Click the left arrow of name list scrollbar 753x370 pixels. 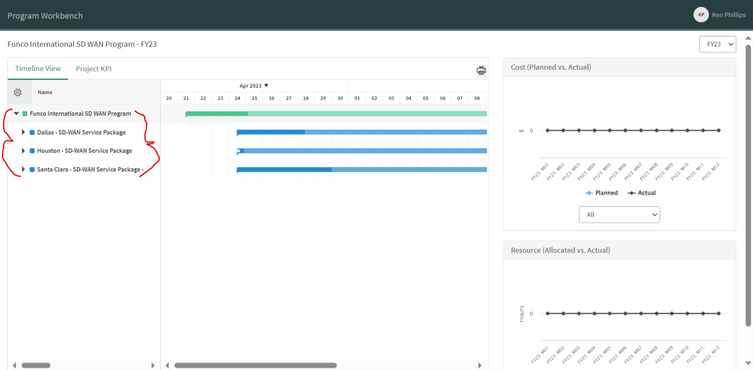point(14,366)
